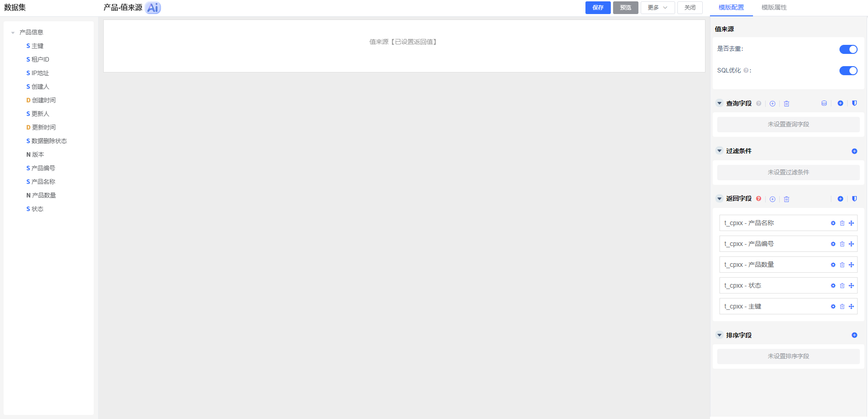Collapse the 产品信息 tree node
The width and height of the screenshot is (868, 419).
13,33
